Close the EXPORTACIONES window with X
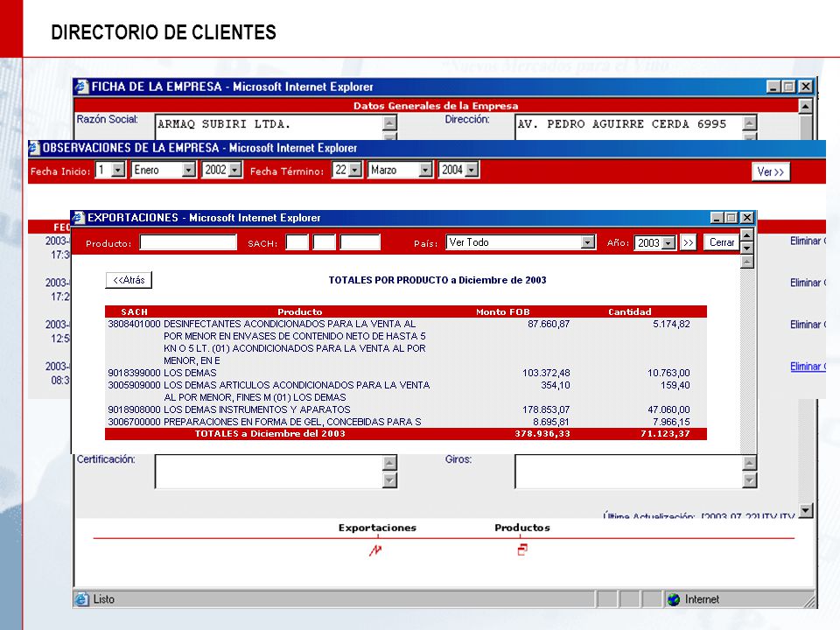Screen dimensions: 840x630 (x=746, y=218)
